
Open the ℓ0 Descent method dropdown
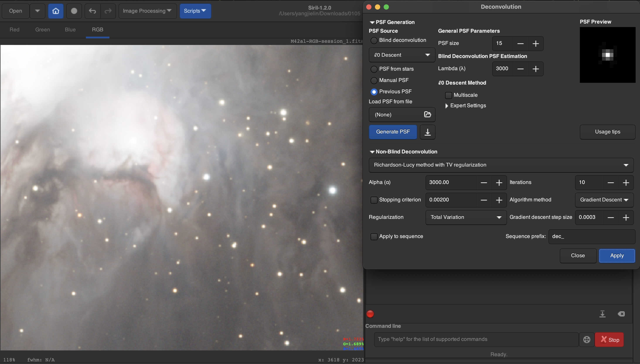(x=402, y=55)
